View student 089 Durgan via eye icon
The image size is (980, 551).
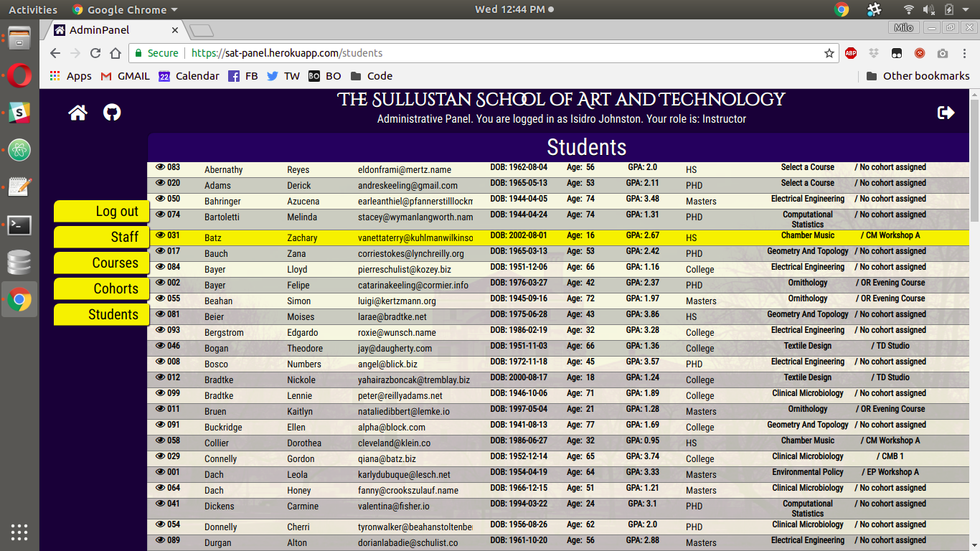[x=160, y=540]
